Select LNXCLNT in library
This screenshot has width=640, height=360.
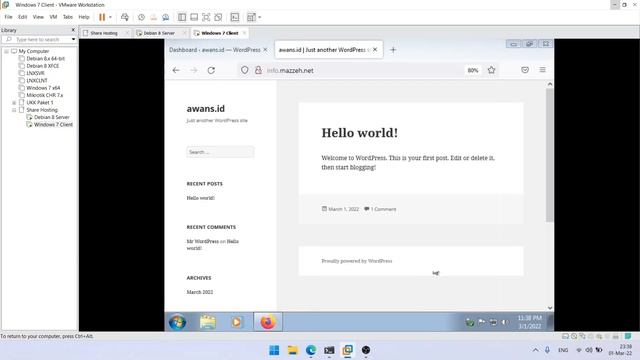[37, 81]
